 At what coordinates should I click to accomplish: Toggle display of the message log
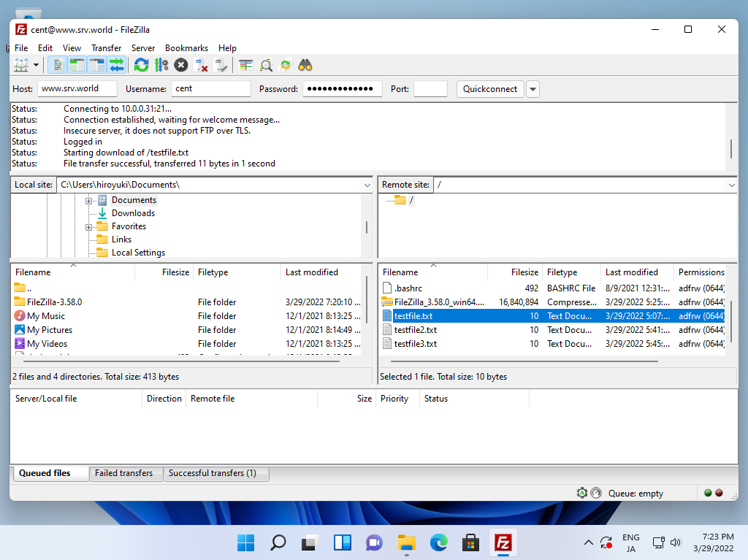pos(57,65)
